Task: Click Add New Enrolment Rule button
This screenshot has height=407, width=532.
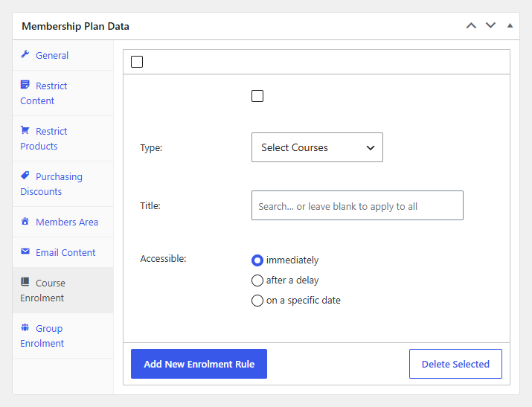Action: coord(199,364)
